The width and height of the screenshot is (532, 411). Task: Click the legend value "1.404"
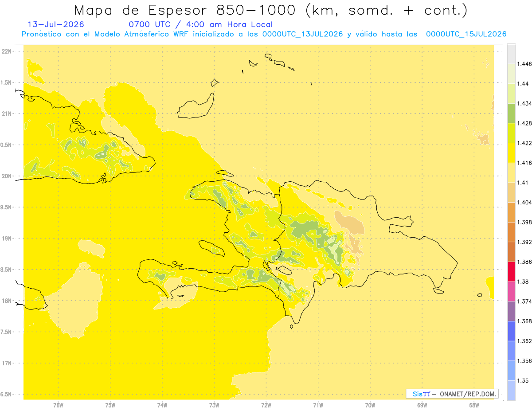click(525, 203)
